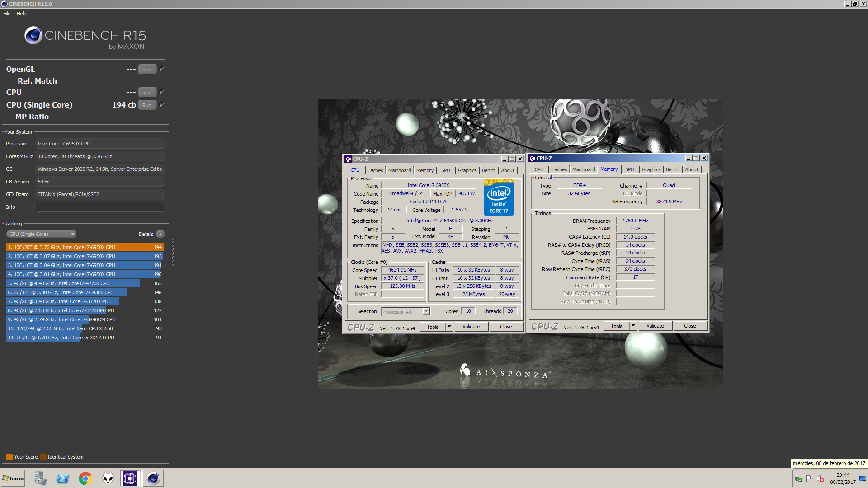868x488 pixels.
Task: Open Google Chrome from the taskbar
Action: [85, 478]
